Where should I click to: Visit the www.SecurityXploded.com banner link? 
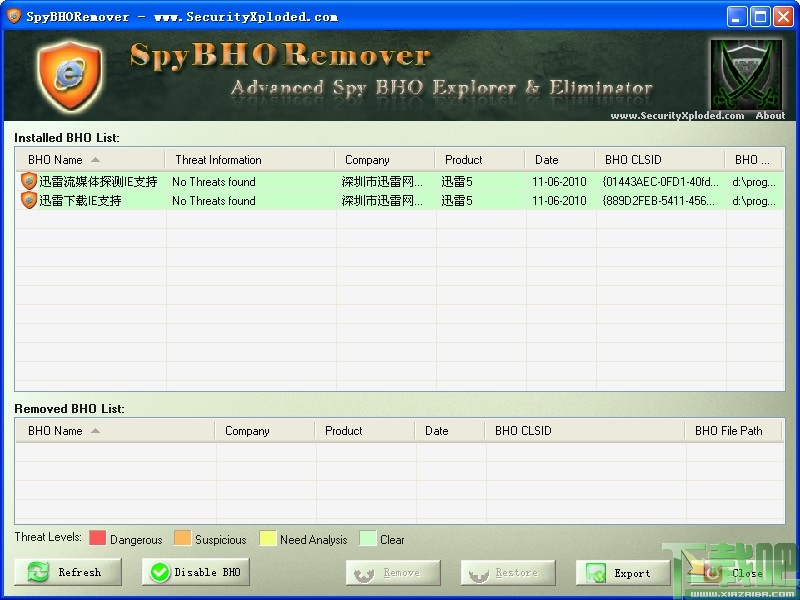(x=677, y=115)
